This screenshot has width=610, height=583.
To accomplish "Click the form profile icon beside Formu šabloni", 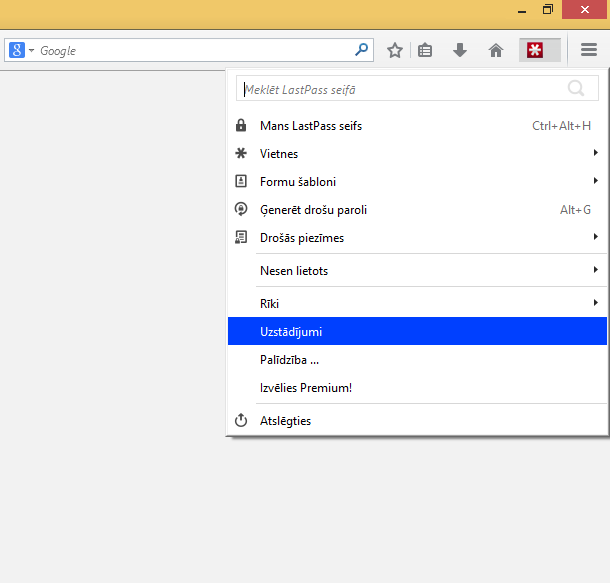I will tap(241, 181).
